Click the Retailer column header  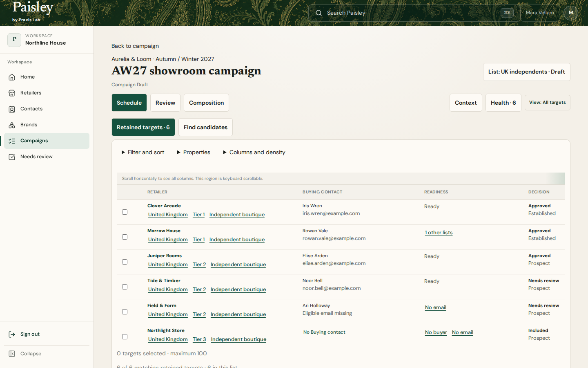click(157, 192)
